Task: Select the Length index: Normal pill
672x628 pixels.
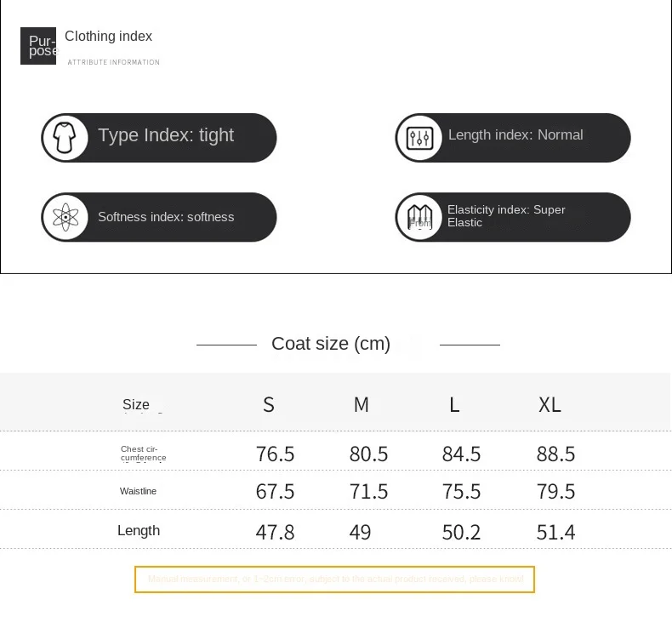Action: 513,138
